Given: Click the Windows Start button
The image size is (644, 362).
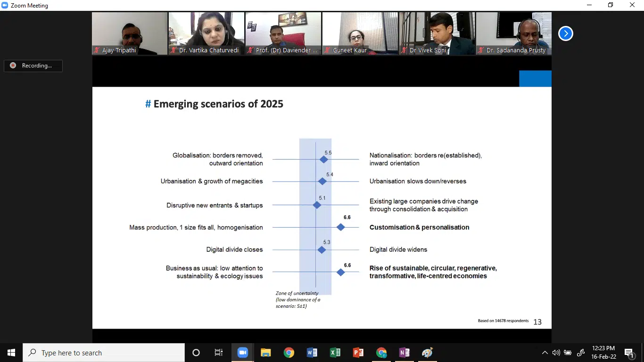Looking at the screenshot, I should (11, 353).
